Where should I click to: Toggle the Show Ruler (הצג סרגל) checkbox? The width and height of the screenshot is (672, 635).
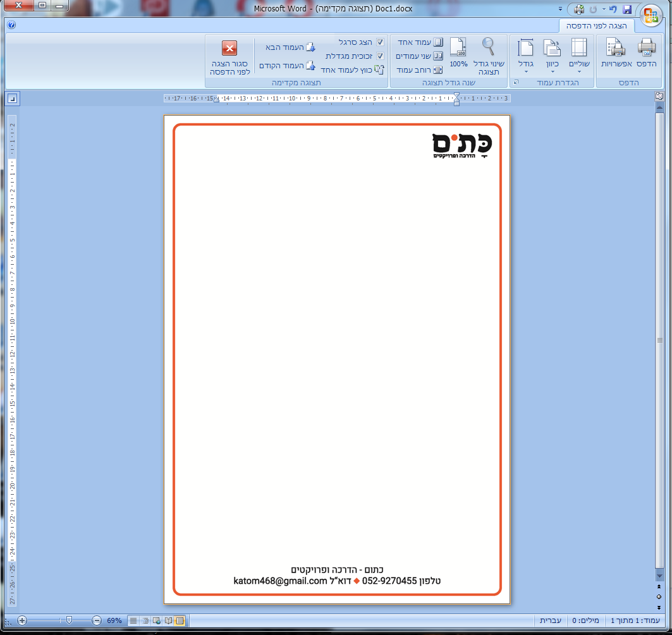380,42
